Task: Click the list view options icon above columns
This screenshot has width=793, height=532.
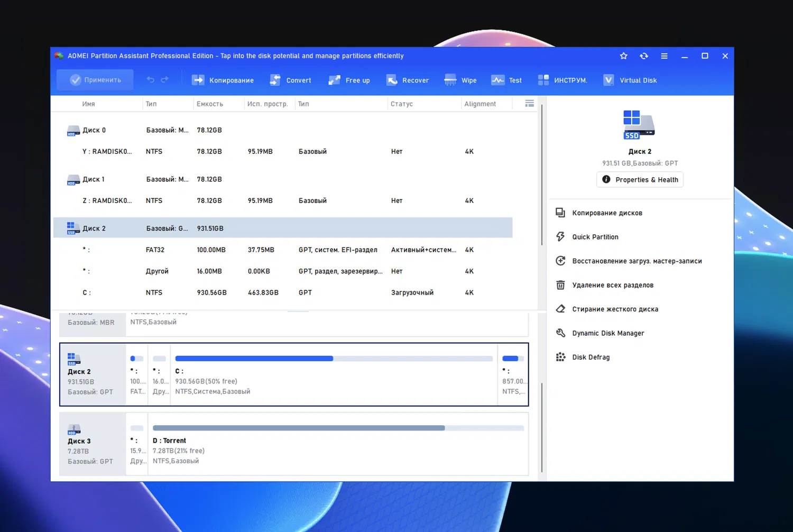Action: tap(529, 103)
